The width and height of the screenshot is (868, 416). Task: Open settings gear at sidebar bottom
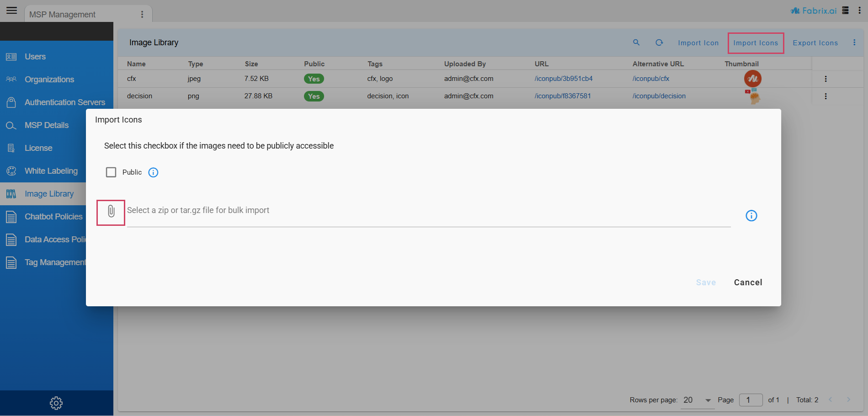(56, 403)
